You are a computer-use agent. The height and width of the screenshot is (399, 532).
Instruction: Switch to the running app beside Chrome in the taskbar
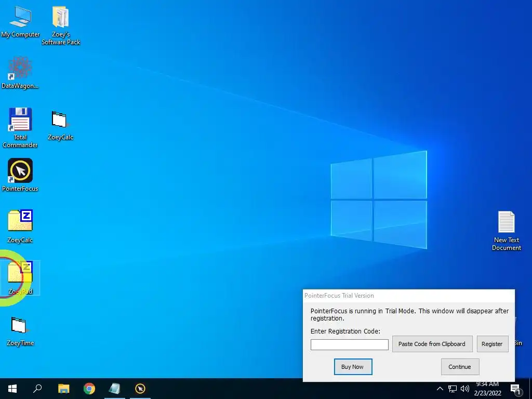tap(115, 389)
